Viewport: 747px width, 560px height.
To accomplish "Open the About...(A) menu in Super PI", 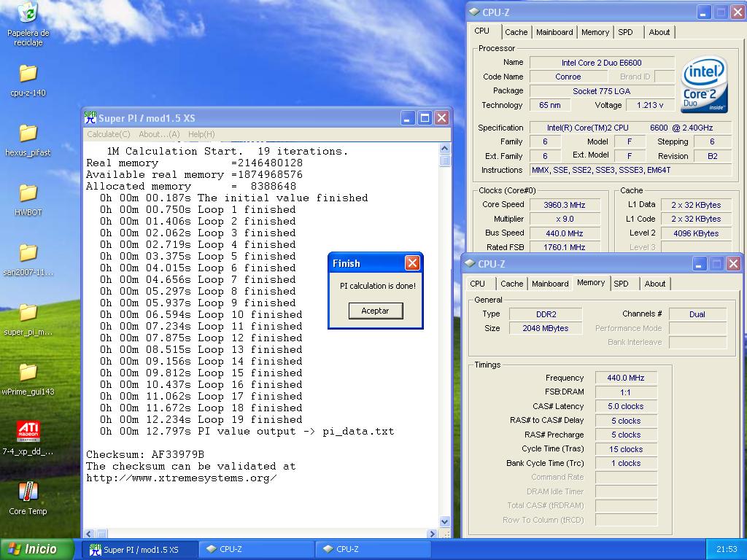I will (x=159, y=134).
